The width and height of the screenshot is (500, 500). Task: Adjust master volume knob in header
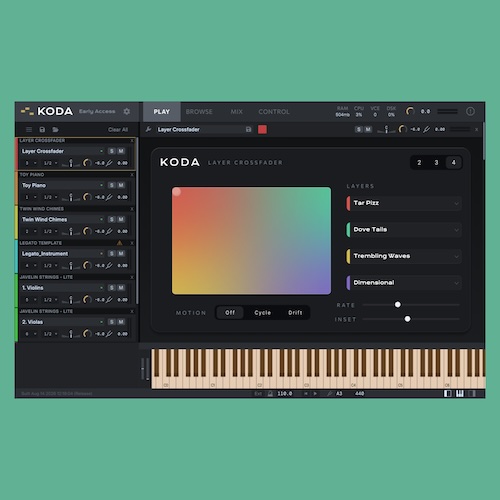[x=410, y=111]
